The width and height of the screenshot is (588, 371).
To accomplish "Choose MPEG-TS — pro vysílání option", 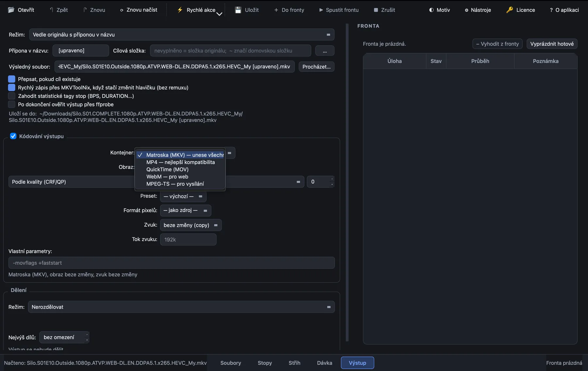I will 180,184.
